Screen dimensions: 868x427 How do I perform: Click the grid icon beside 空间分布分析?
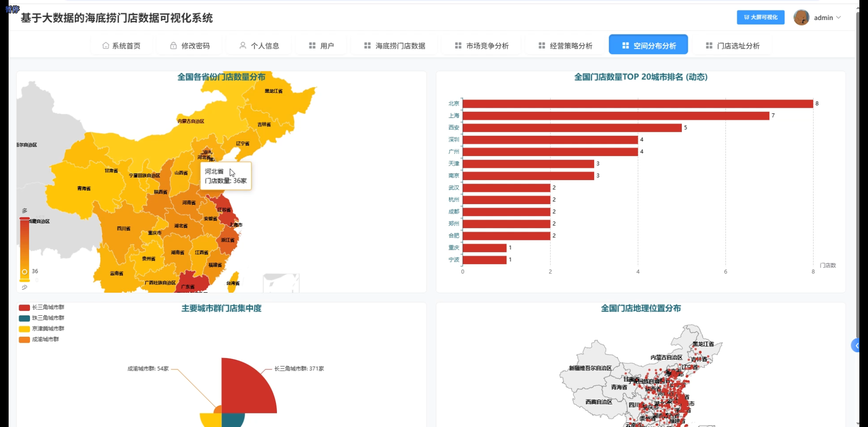tap(625, 45)
